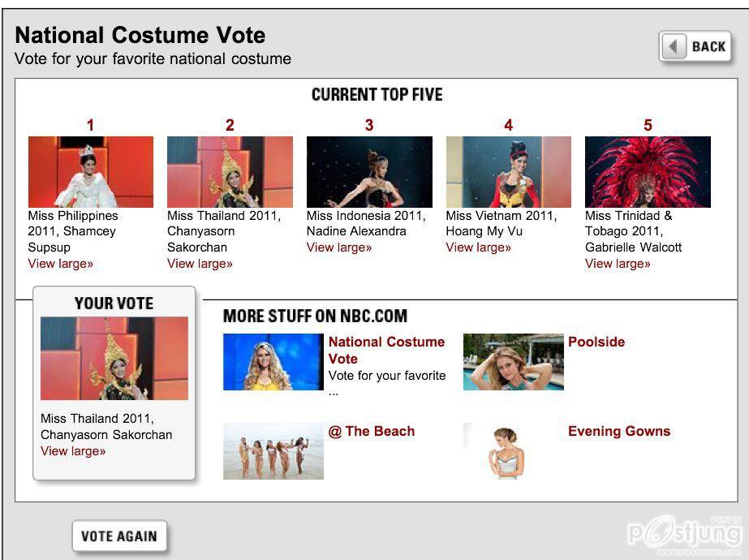This screenshot has width=749, height=560.
Task: Click View large under Miss Indonesia
Action: (x=339, y=248)
